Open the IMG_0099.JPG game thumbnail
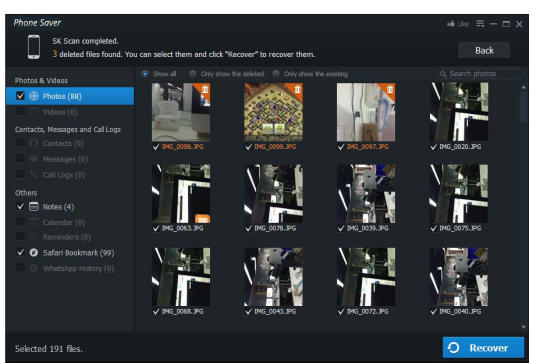Viewport: 540px width, 363px height. coord(274,112)
